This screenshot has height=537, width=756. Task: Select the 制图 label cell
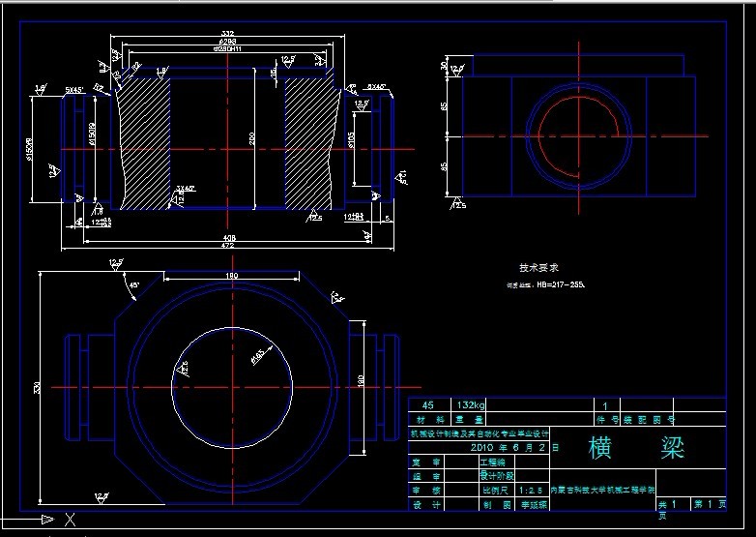pos(497,505)
